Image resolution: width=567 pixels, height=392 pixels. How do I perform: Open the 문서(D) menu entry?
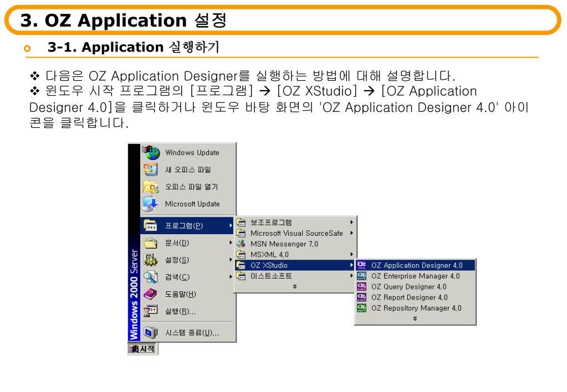point(187,243)
